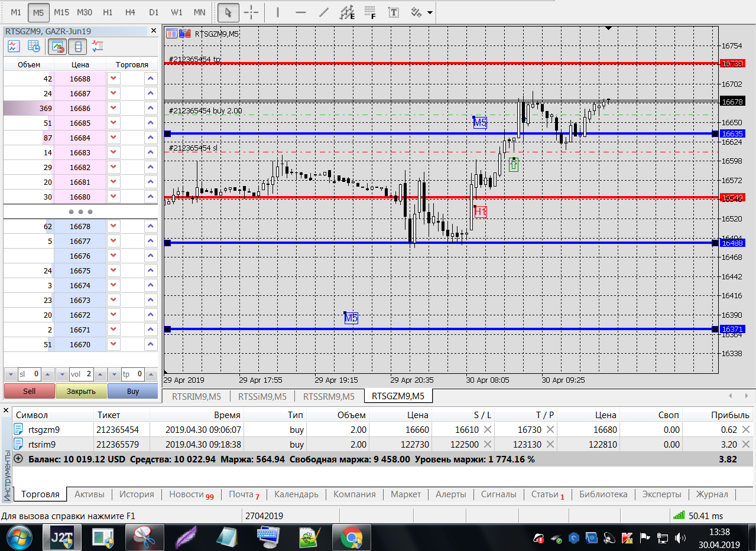Click buy blue arrow at price 16688
This screenshot has height=551, width=756.
[x=151, y=79]
